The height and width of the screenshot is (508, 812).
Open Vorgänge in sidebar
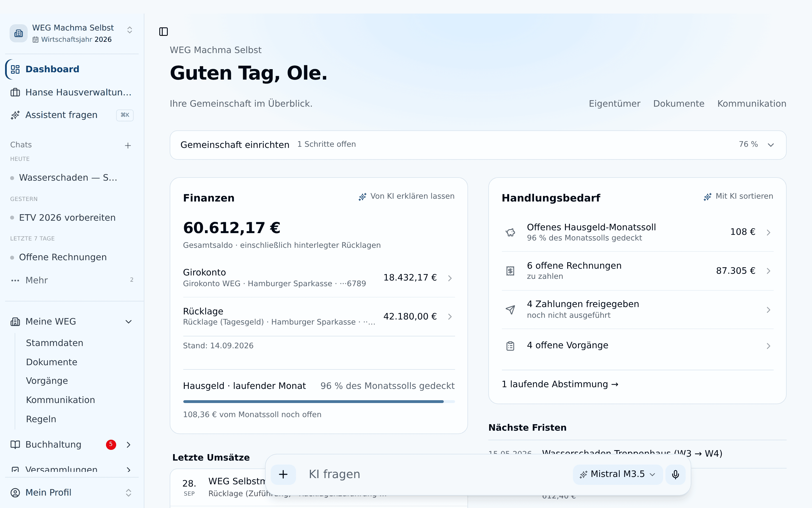[47, 381]
